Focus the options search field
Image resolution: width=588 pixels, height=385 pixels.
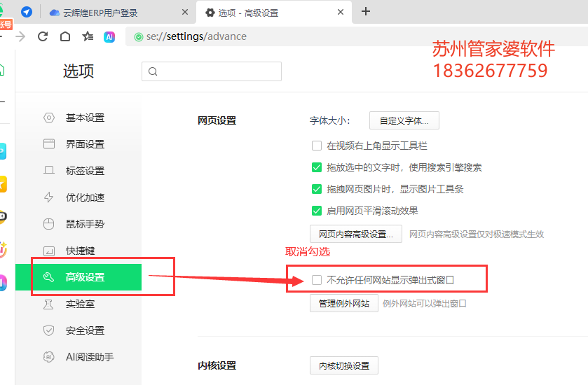212,71
